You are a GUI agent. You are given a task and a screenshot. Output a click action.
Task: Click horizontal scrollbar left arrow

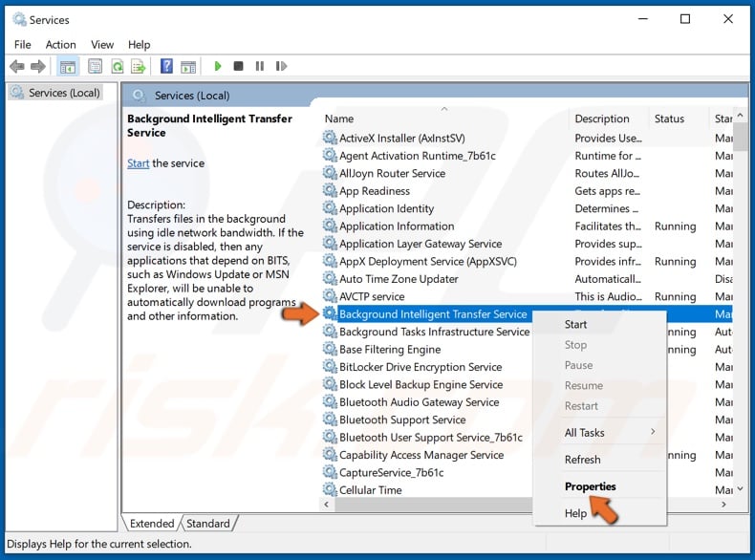327,505
